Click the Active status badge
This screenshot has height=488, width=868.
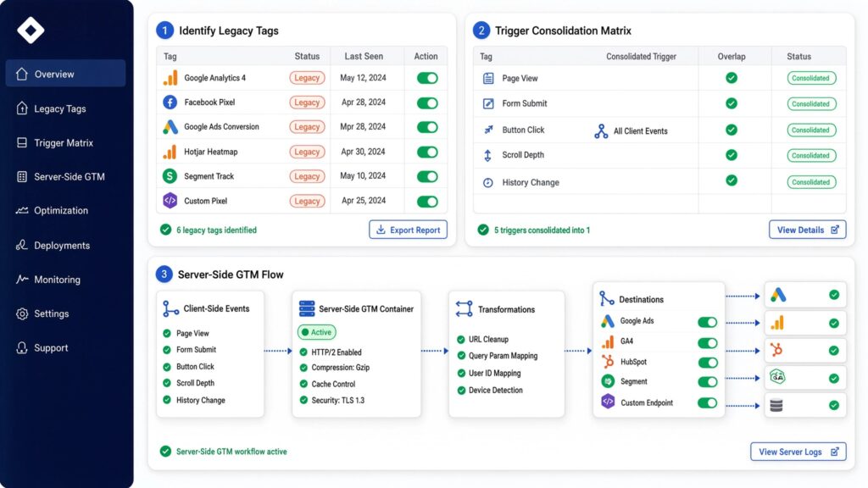pyautogui.click(x=317, y=332)
